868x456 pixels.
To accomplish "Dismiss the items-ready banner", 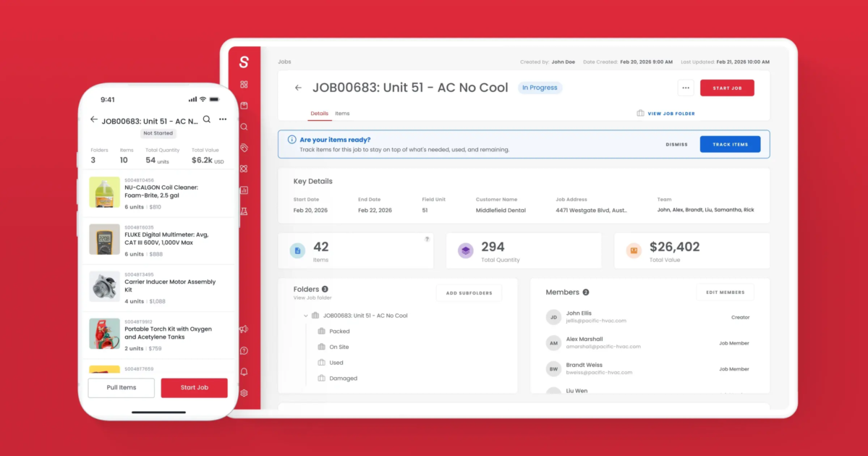I will [677, 144].
